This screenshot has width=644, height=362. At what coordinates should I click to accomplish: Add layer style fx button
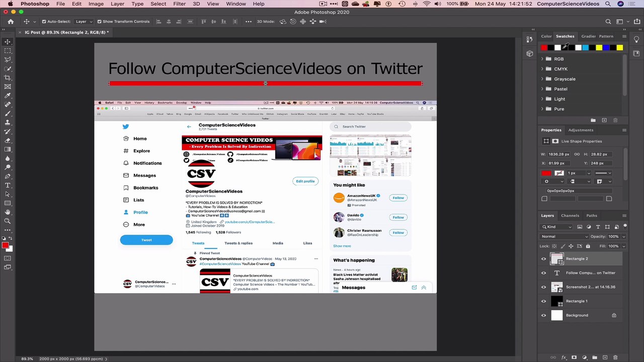coord(564,357)
